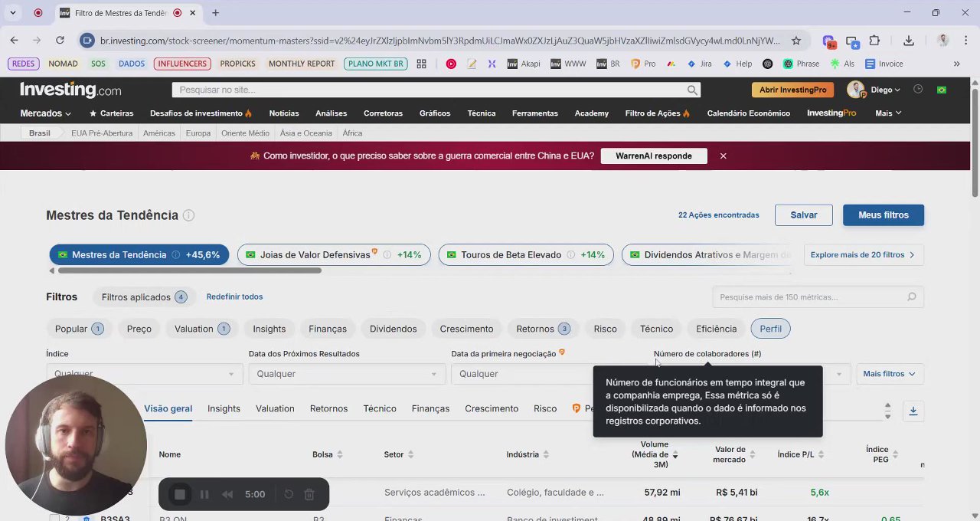
Task: Open the bookmark apps grid icon
Action: 421,64
